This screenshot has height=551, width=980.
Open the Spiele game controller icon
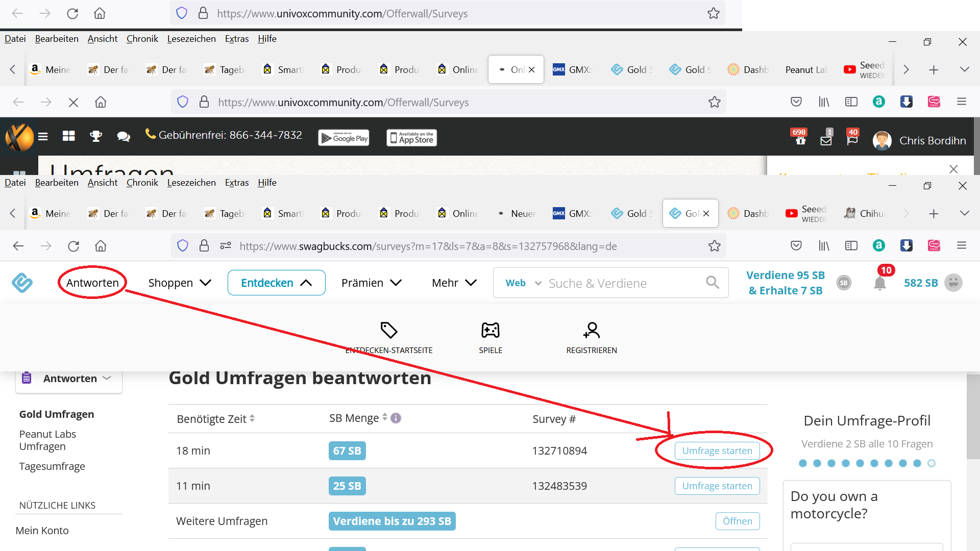click(x=491, y=330)
